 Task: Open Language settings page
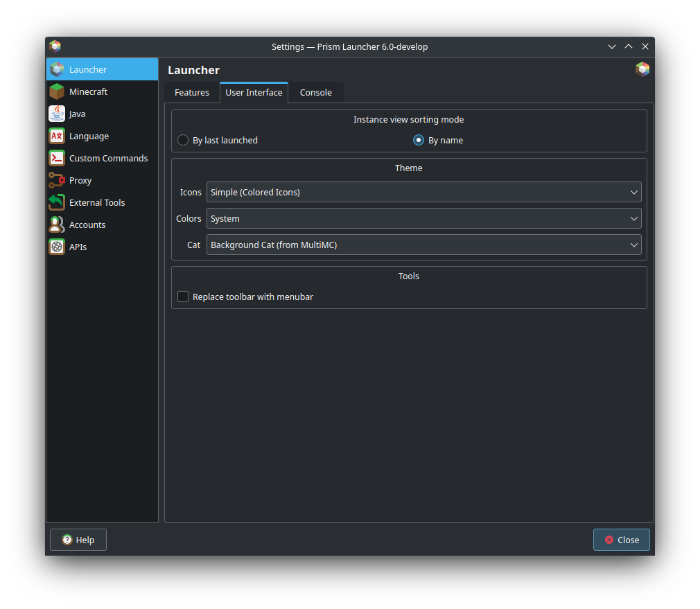click(103, 136)
